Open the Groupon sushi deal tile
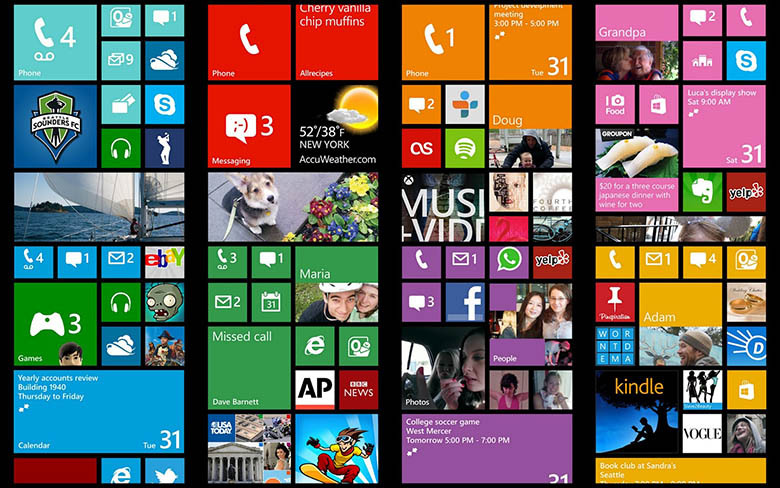Screen dimensions: 780x488 (x=638, y=166)
